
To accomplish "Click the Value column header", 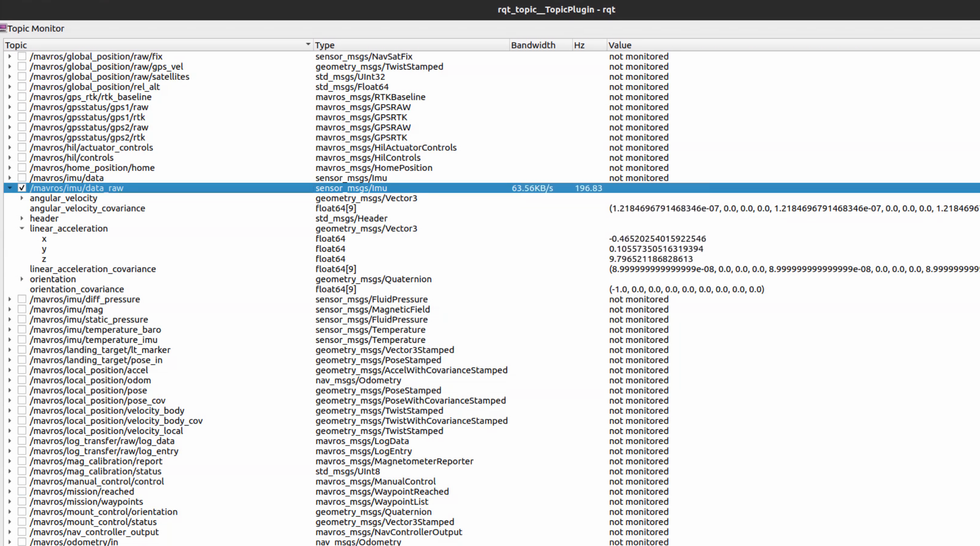I will tap(619, 45).
